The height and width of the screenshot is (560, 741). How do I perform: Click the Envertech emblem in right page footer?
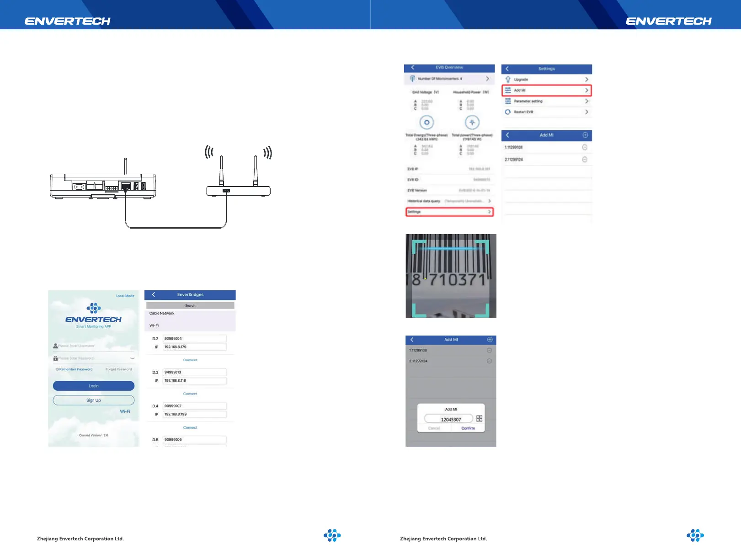pos(695,535)
